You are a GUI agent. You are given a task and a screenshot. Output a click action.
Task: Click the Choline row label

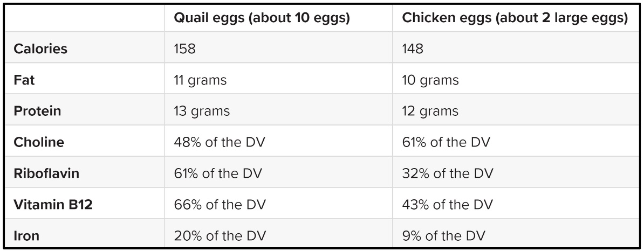(39, 143)
